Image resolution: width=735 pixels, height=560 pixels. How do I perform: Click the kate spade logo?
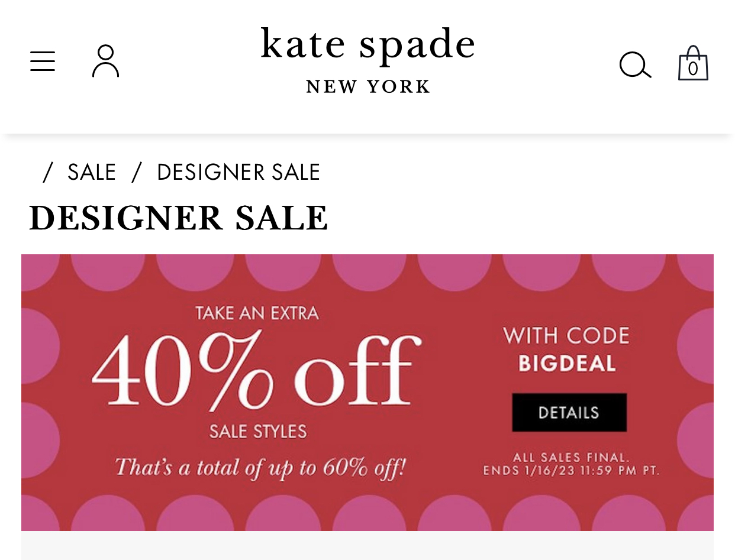coord(367,45)
